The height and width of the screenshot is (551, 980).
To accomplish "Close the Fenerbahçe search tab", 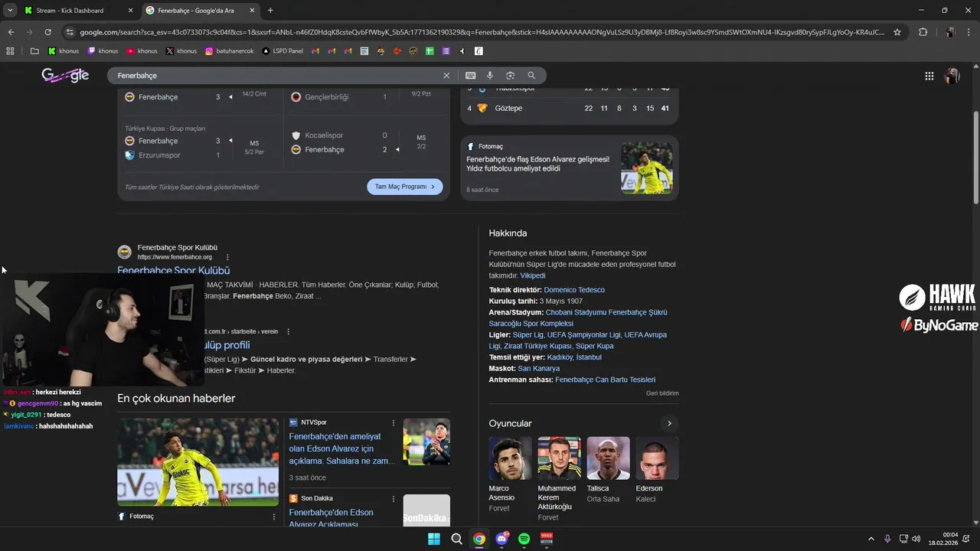I will [251, 10].
